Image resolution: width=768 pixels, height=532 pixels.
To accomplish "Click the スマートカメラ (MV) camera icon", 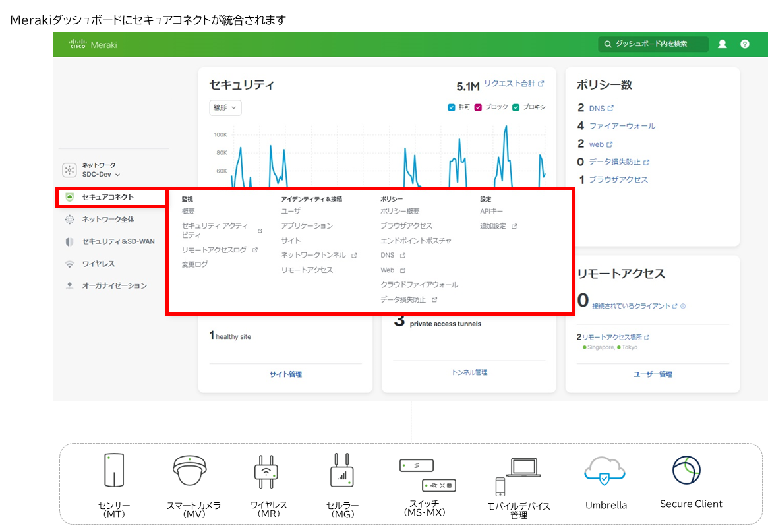I will [190, 470].
